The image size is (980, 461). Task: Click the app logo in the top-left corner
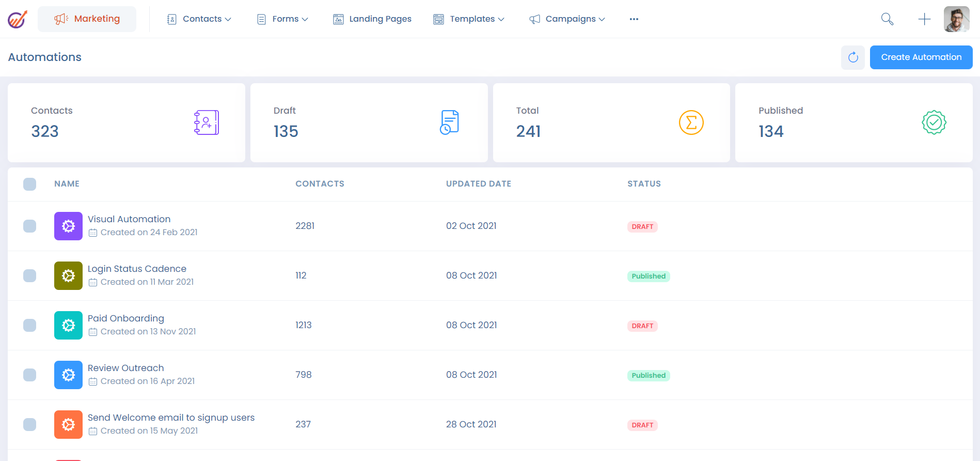point(17,19)
